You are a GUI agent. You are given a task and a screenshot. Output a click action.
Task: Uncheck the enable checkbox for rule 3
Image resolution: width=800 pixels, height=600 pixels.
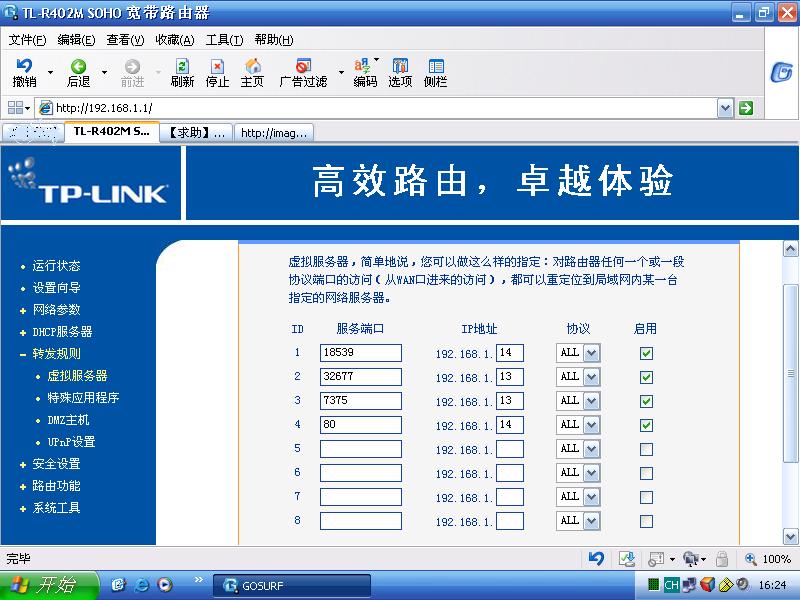[646, 401]
